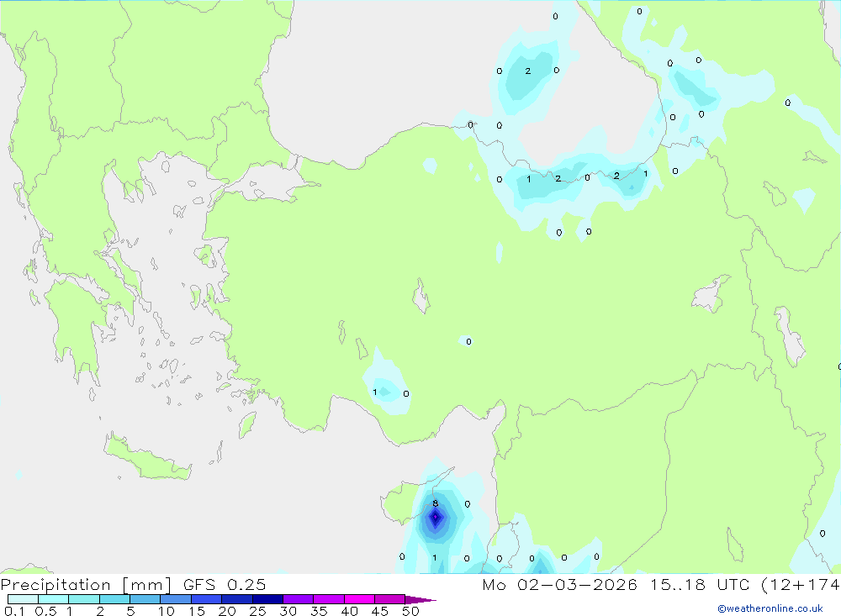
Task: Click the 0.1–0.5 mm palest legend swatch
Action: tap(23, 599)
